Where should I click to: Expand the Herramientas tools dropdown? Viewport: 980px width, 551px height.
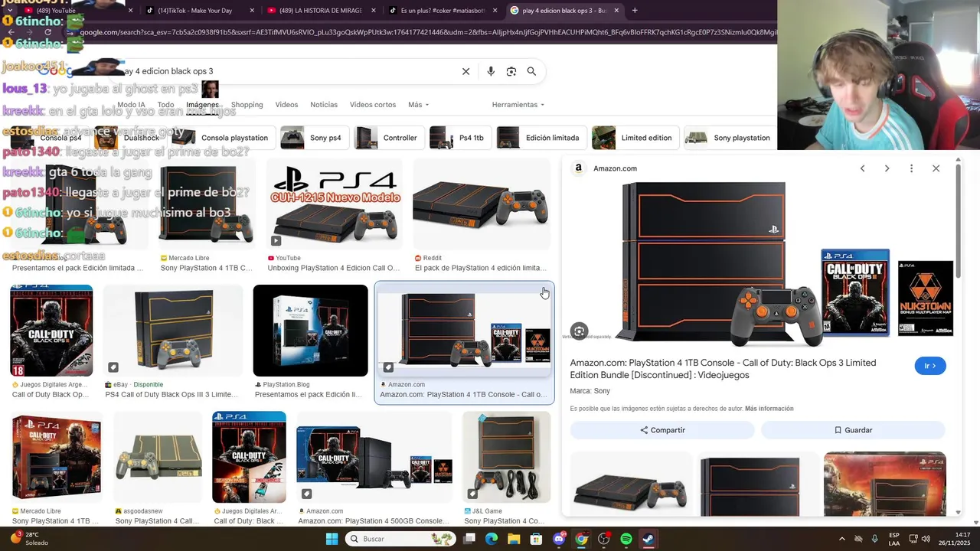(x=518, y=105)
